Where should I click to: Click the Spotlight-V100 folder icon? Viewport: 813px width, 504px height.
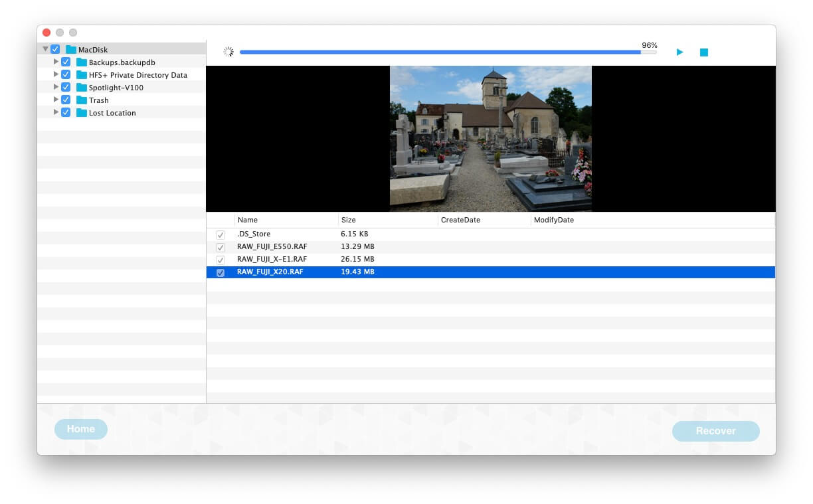click(x=82, y=88)
